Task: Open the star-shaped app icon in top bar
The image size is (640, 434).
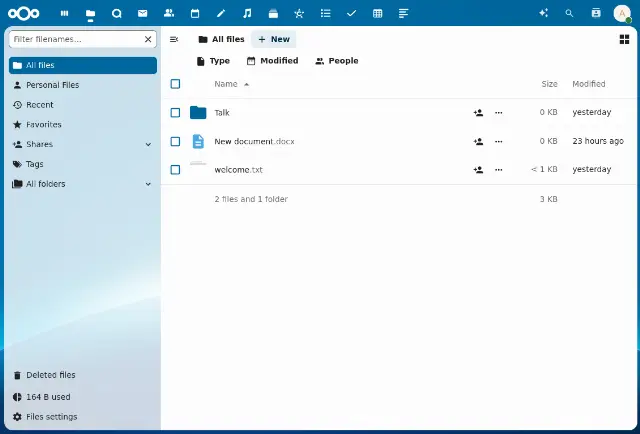Action: pos(299,13)
